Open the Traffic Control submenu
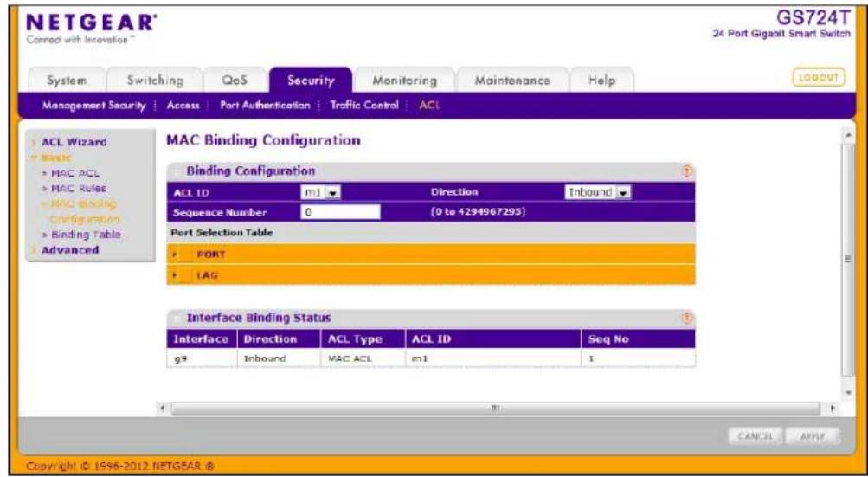 point(363,106)
